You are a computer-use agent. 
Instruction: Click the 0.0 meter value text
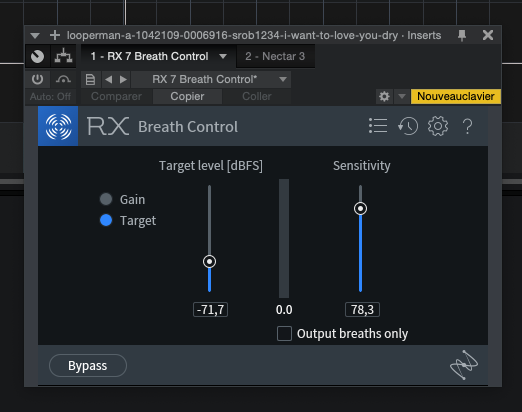[x=284, y=310]
